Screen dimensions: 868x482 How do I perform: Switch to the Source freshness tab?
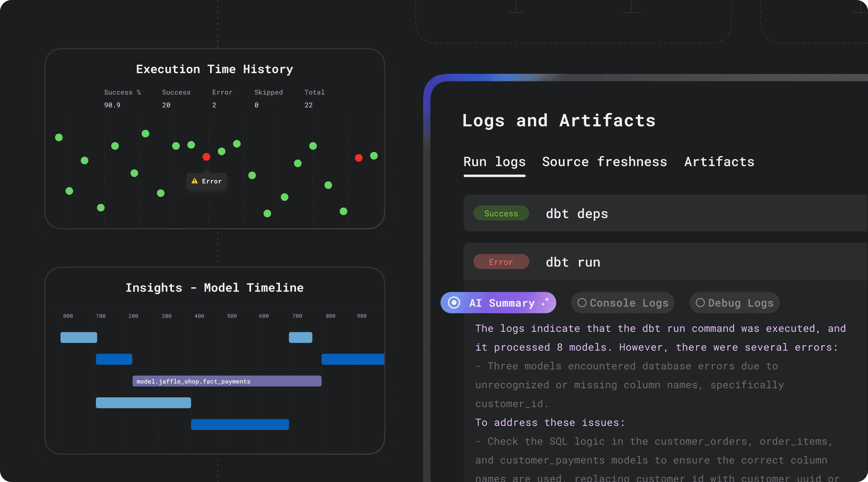pyautogui.click(x=604, y=162)
